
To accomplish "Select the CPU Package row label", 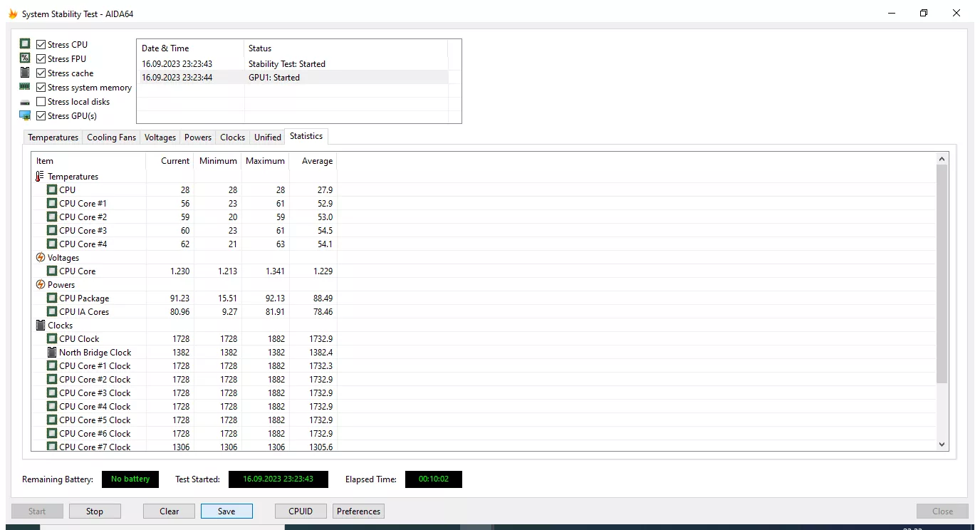I will pos(84,298).
